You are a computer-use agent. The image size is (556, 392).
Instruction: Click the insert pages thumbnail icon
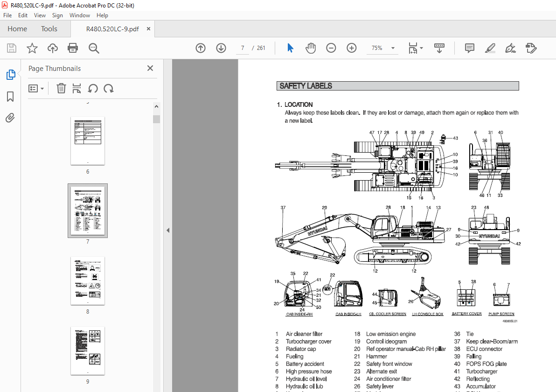[x=76, y=88]
